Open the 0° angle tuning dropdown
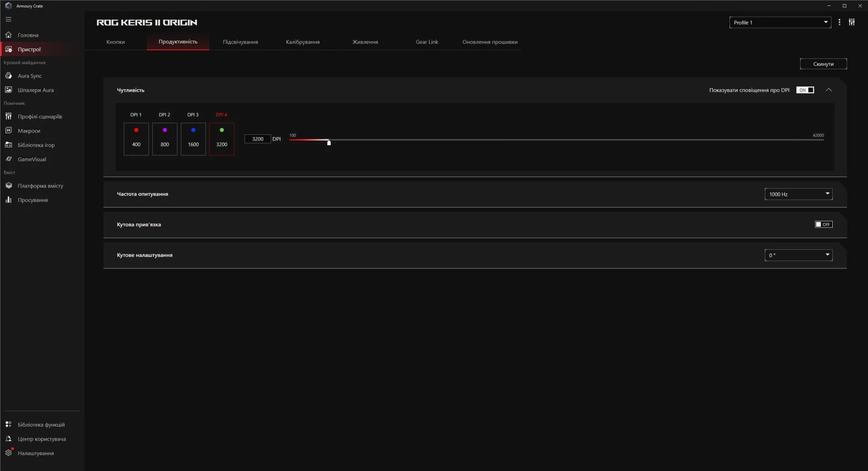 coord(798,255)
